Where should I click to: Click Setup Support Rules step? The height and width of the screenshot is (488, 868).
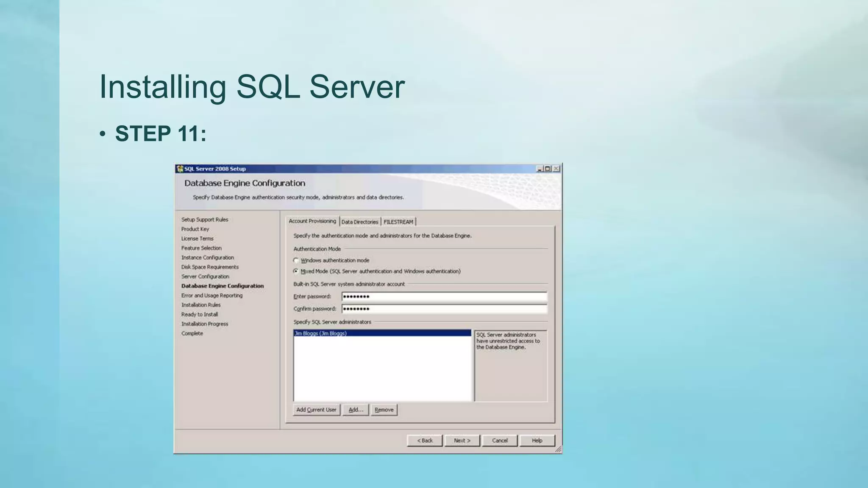(x=205, y=219)
